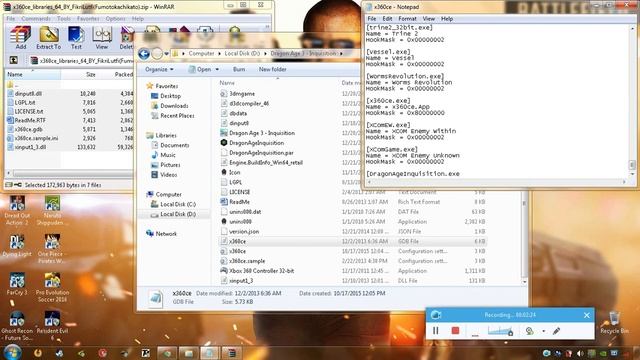Image resolution: width=640 pixels, height=360 pixels.
Task: Click the Explorer Back arrow button
Action: (x=144, y=53)
